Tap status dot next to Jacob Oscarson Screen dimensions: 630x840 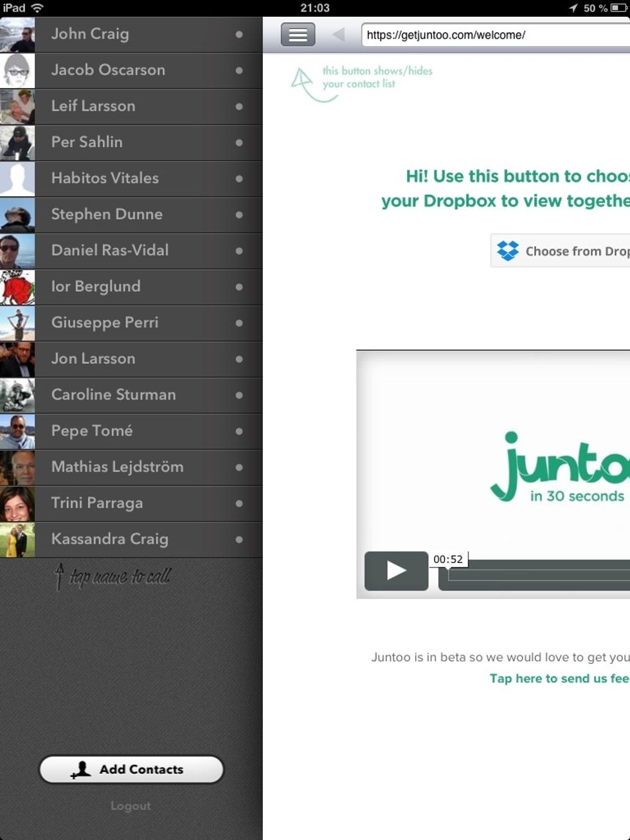point(239,70)
